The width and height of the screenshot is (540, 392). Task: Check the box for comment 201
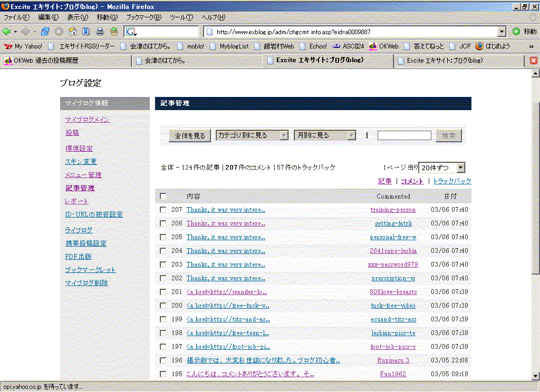click(x=163, y=292)
